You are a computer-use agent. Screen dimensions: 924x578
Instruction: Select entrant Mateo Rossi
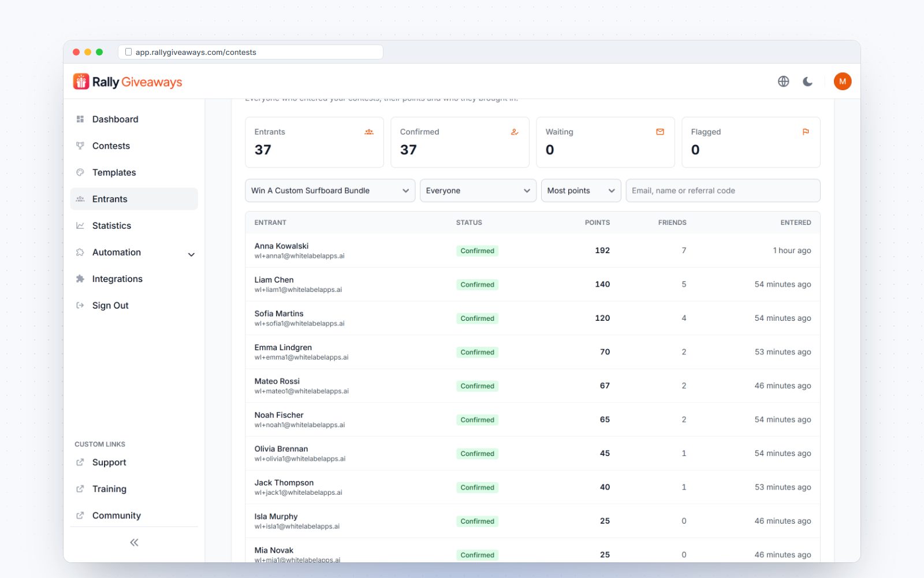(x=532, y=386)
